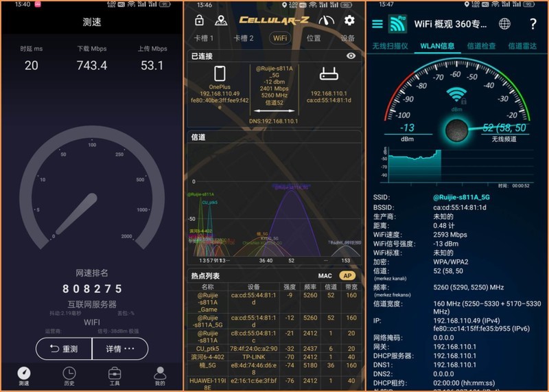Image resolution: width=549 pixels, height=392 pixels.
Task: Open 工具 toolbox in bottom navigation
Action: coord(115,376)
